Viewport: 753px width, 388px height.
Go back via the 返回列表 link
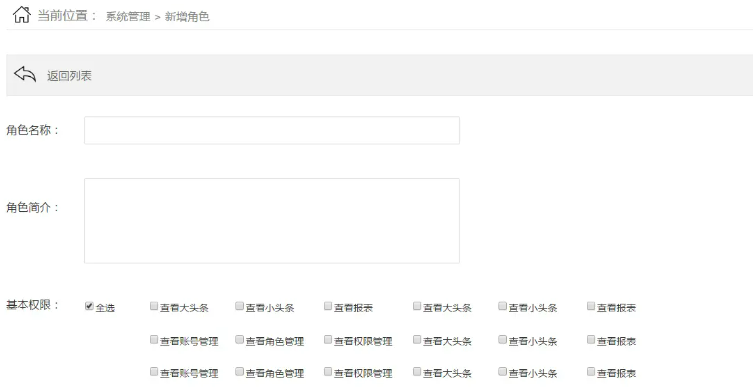[69, 76]
